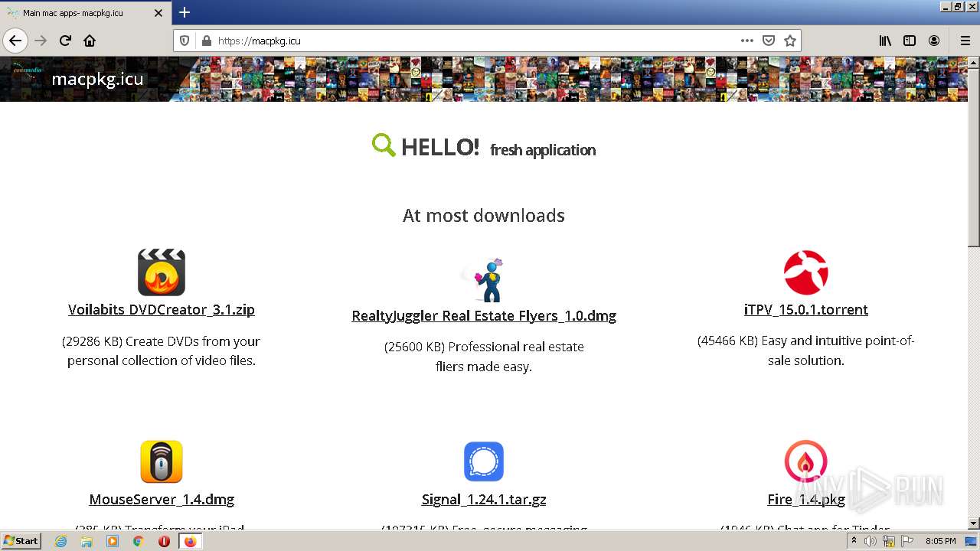The height and width of the screenshot is (551, 980).
Task: Save page to Pocket
Action: point(769,41)
